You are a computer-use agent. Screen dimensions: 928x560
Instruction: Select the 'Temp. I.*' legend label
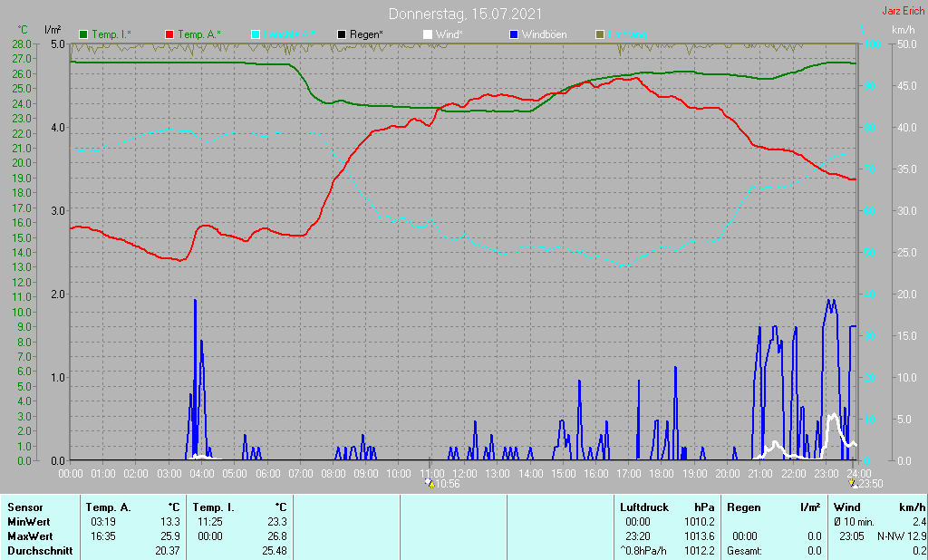(x=111, y=34)
